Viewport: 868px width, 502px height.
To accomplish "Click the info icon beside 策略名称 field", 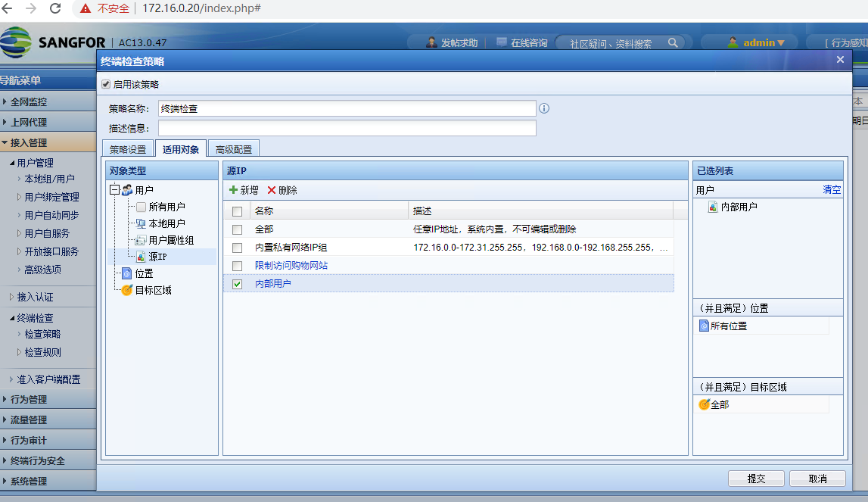I will point(543,108).
